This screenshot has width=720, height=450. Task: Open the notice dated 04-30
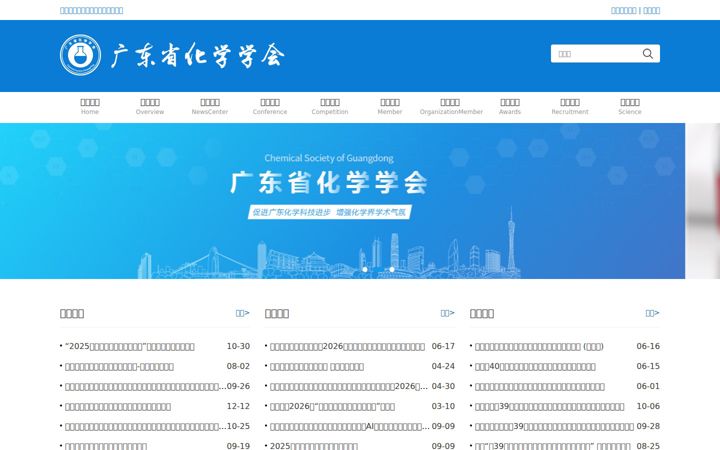point(349,387)
